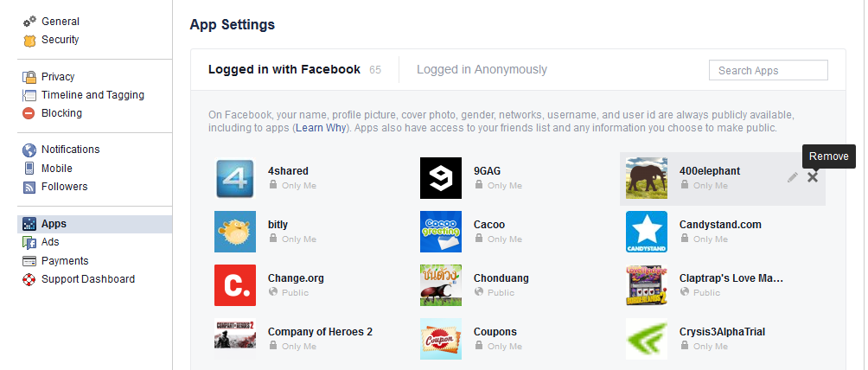
Task: Edit 400elephant settings via pencil icon
Action: (793, 177)
